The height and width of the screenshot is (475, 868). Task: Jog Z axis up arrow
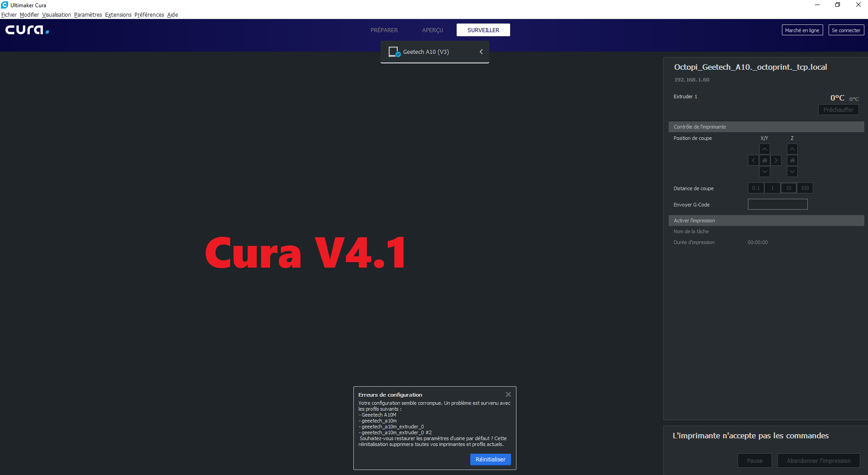click(792, 149)
